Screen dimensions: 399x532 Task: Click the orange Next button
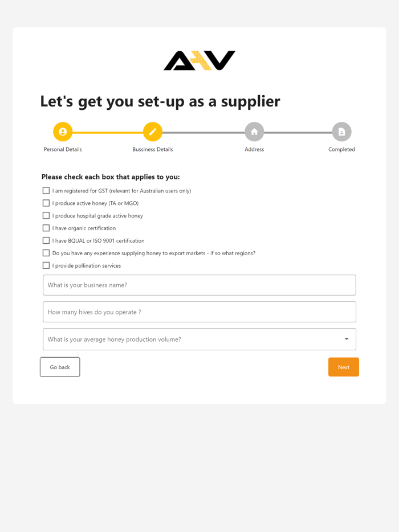[343, 367]
